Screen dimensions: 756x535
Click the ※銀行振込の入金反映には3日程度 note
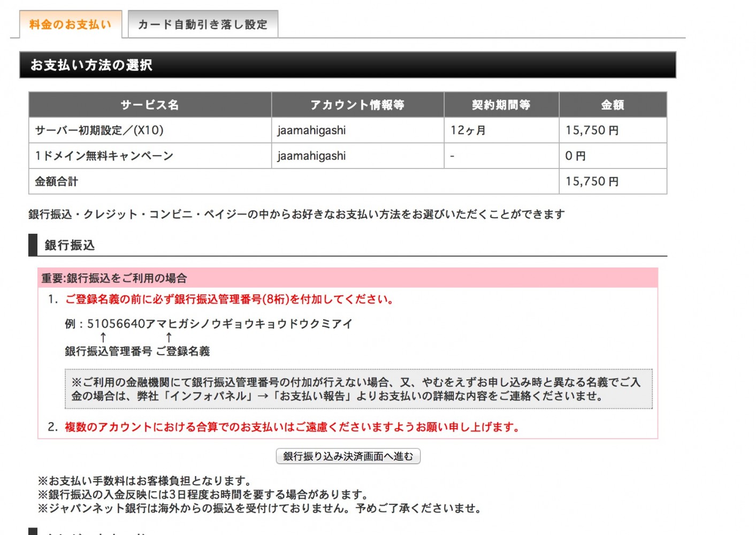pyautogui.click(x=203, y=494)
